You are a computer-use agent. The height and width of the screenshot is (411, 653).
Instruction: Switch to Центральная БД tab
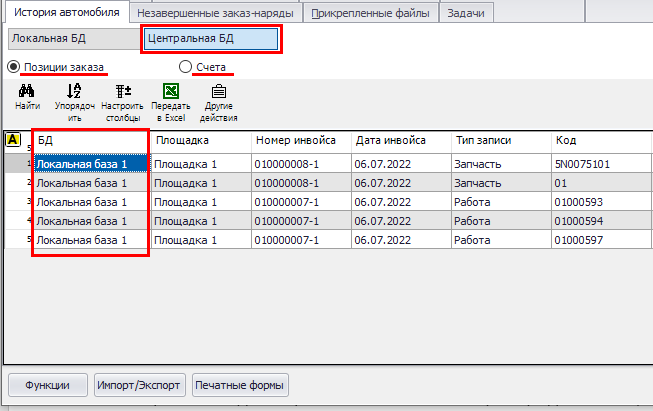210,39
